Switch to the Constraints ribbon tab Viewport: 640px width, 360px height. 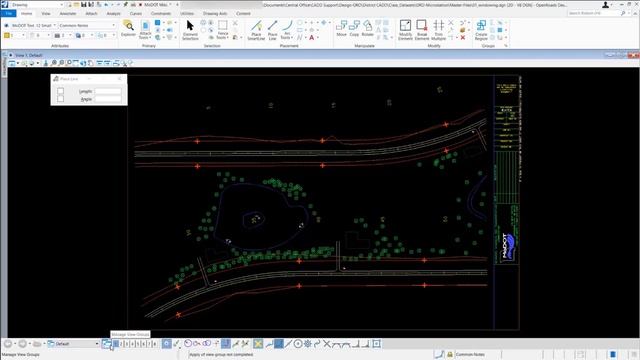(161, 13)
